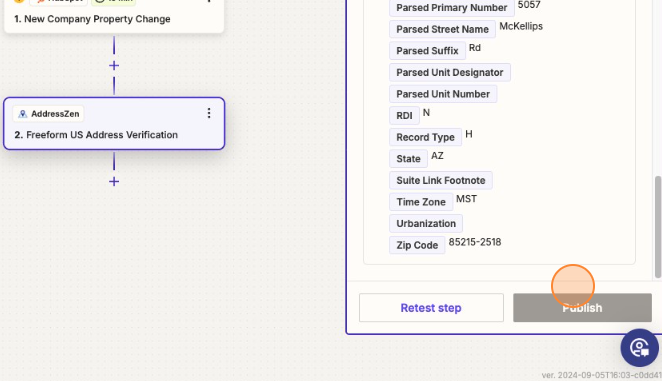Add a step between steps 1 and 2
The image size is (662, 381).
pyautogui.click(x=114, y=65)
